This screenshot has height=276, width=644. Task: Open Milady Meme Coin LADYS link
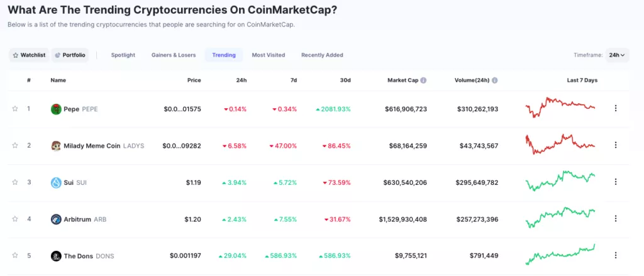point(104,146)
